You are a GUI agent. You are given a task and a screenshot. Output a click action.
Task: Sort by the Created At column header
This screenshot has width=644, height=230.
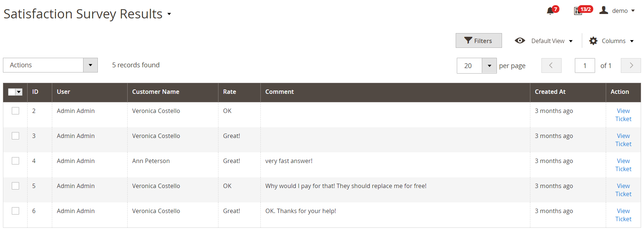pyautogui.click(x=550, y=92)
